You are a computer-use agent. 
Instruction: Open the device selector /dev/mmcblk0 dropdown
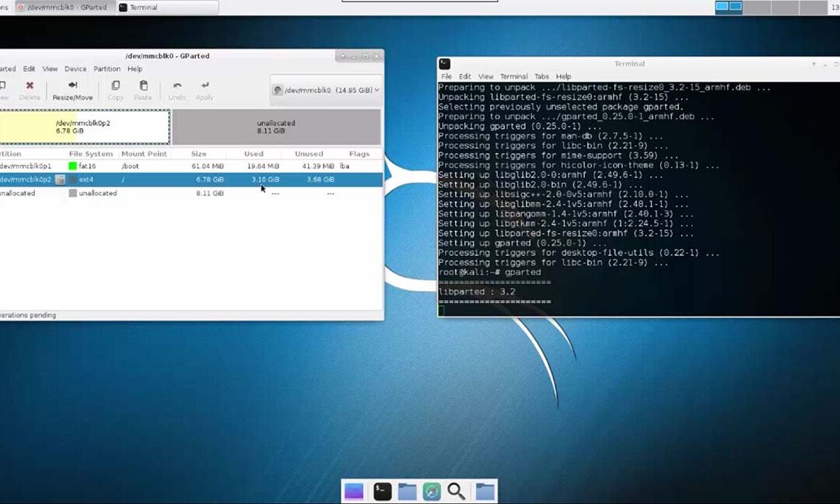(326, 90)
